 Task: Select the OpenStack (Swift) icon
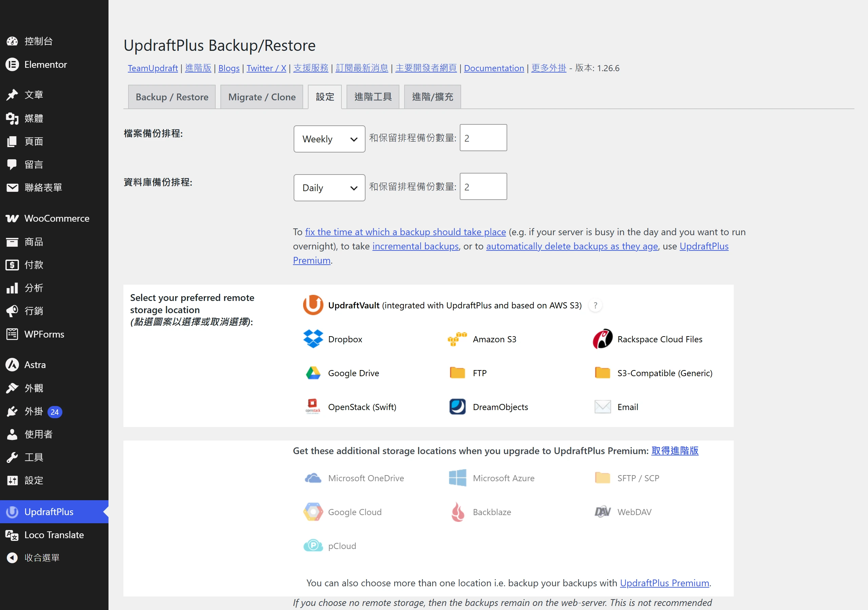[x=313, y=407]
